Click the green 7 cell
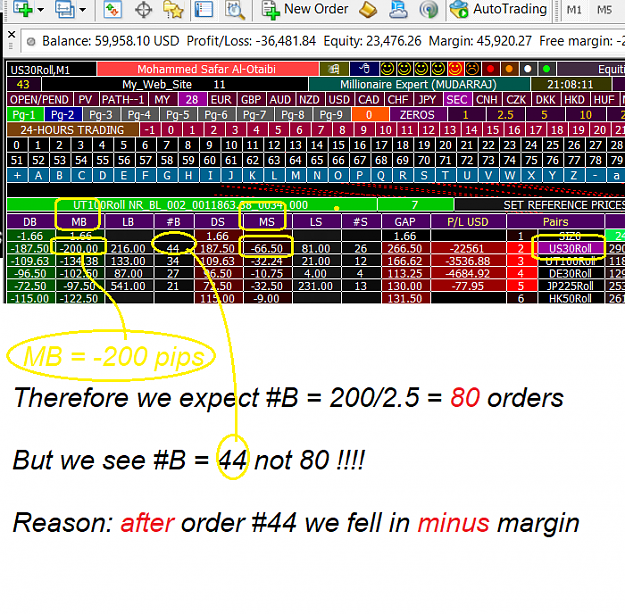The width and height of the screenshot is (625, 614). tap(415, 205)
